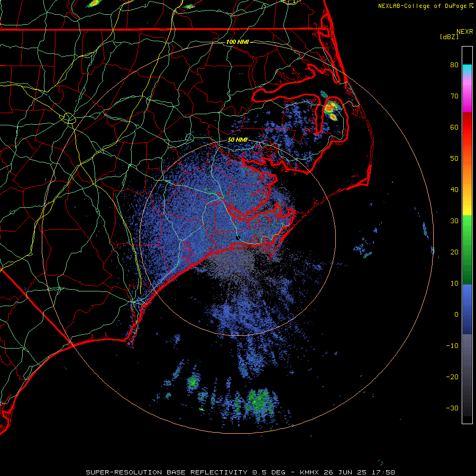Click the green band of the color scale
Viewport: 476px width, 476px height.
coord(467,250)
